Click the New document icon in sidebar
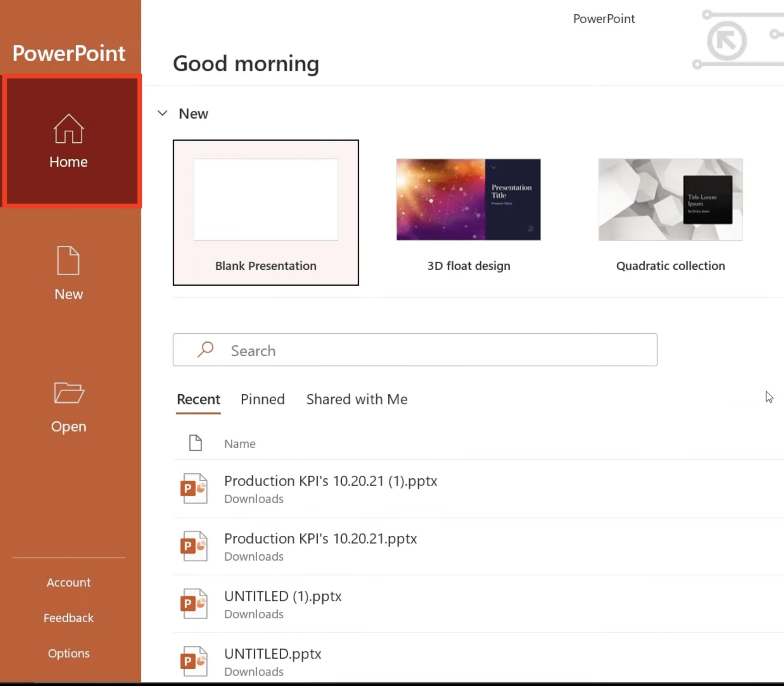The width and height of the screenshot is (784, 686). pos(68,260)
